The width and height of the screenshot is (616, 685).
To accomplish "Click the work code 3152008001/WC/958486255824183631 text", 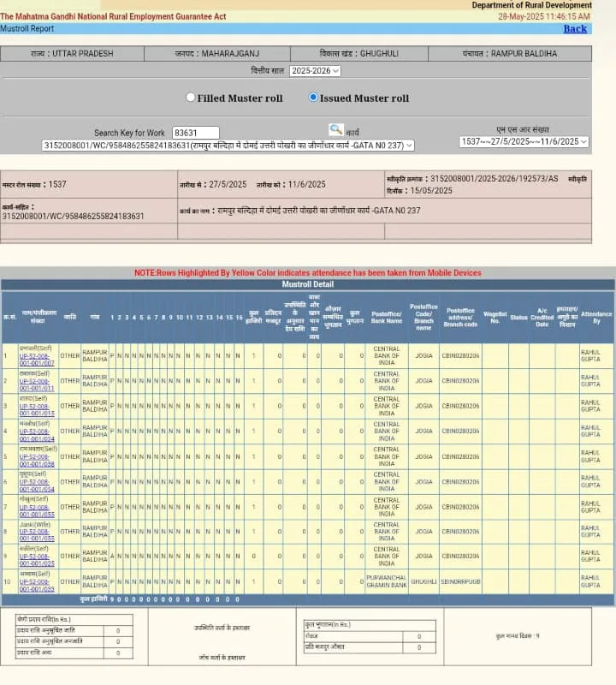I will 73,217.
